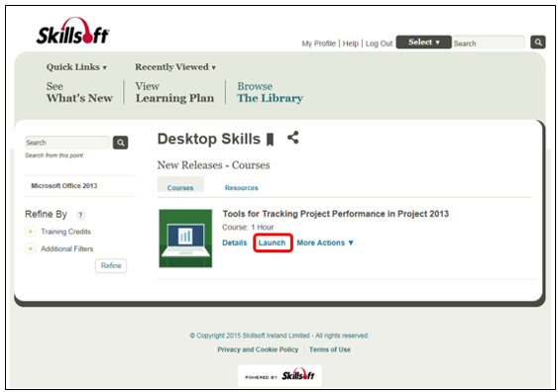
Task: Click the Refine By help question mark
Action: click(81, 215)
